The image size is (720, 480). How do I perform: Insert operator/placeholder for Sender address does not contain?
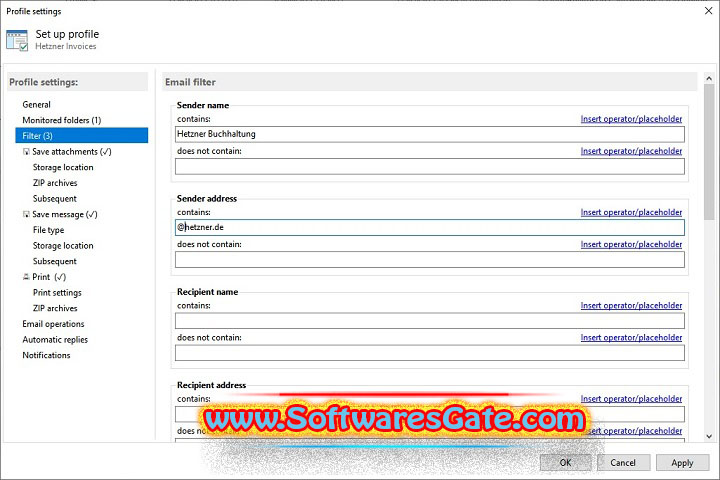point(631,244)
